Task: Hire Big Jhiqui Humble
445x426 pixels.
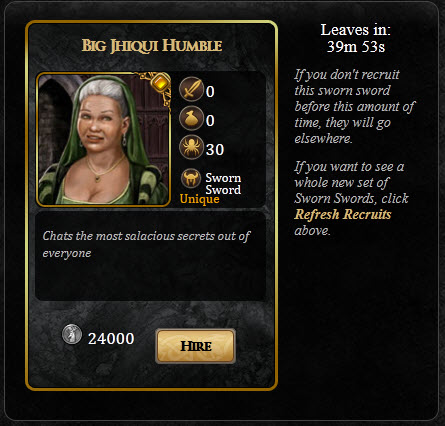Action: (195, 346)
